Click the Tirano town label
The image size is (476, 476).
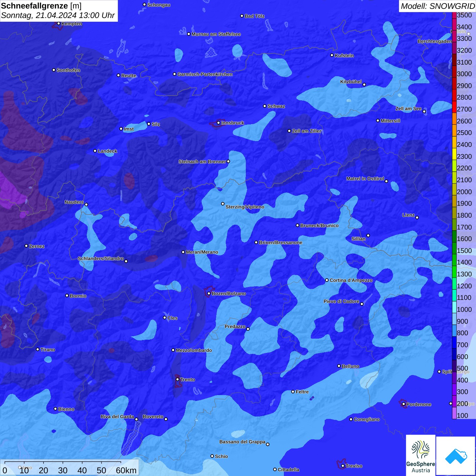tap(48, 350)
